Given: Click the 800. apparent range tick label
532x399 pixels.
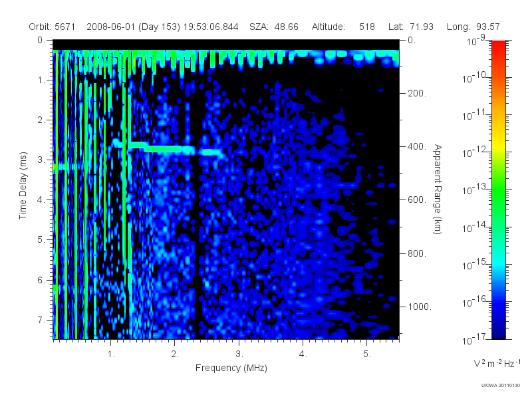Looking at the screenshot, I should pyautogui.click(x=417, y=253).
